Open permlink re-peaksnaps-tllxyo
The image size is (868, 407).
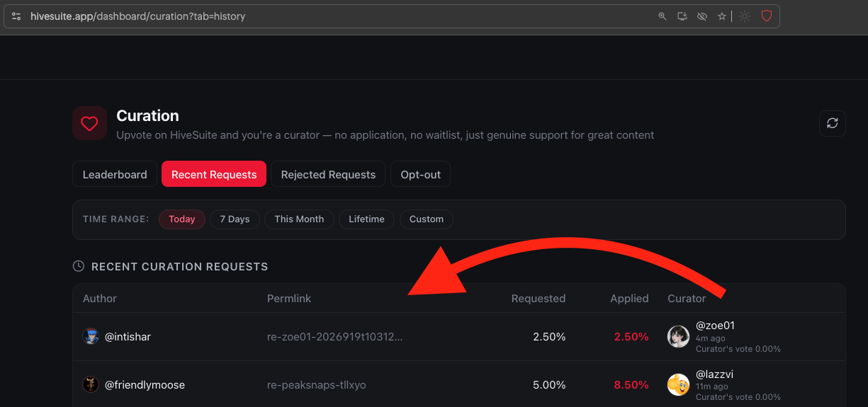click(316, 385)
